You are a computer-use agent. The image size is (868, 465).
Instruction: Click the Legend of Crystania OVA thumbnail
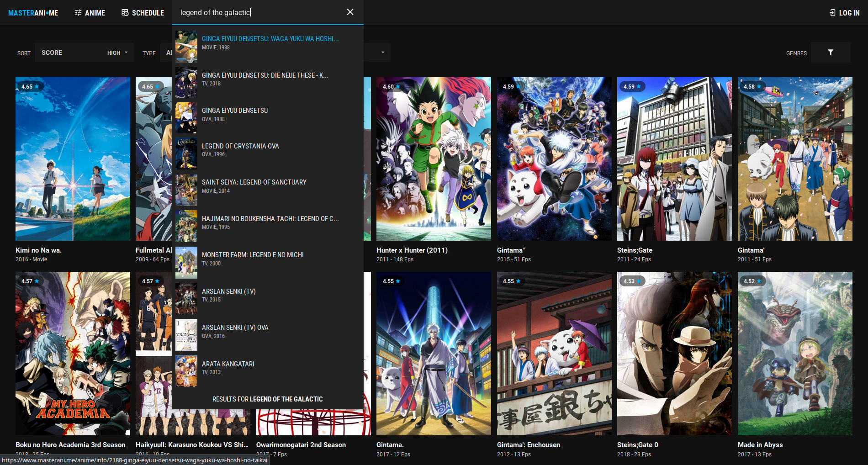[x=186, y=153]
